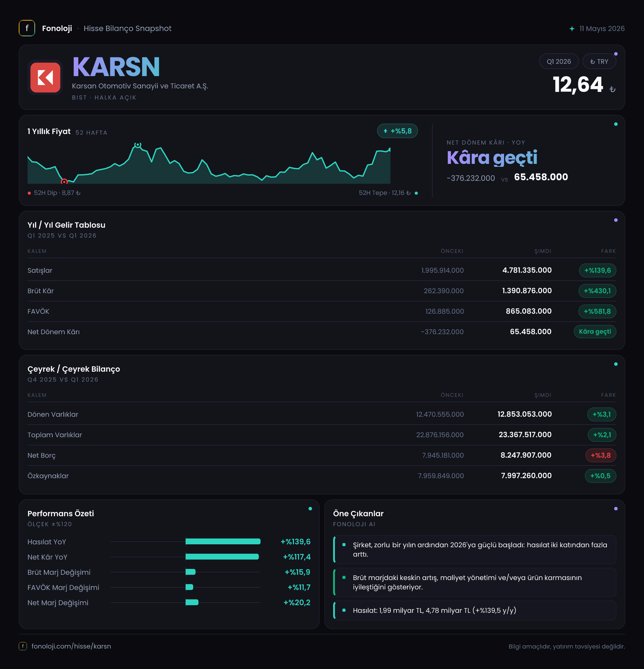Click the red +%3,8 badge for Net Borç

[601, 455]
